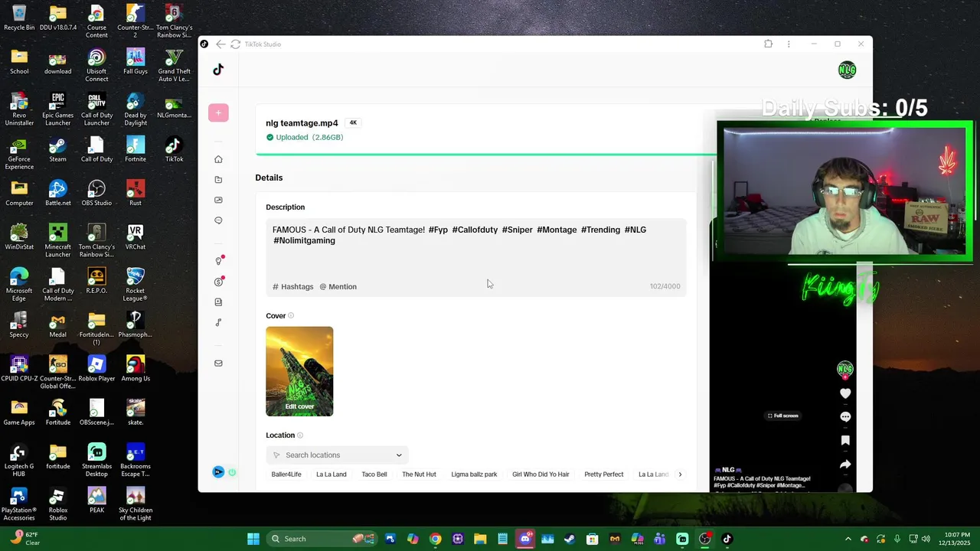Click the share arrow icon in preview
Viewport: 980px width, 551px height.
coord(845,465)
